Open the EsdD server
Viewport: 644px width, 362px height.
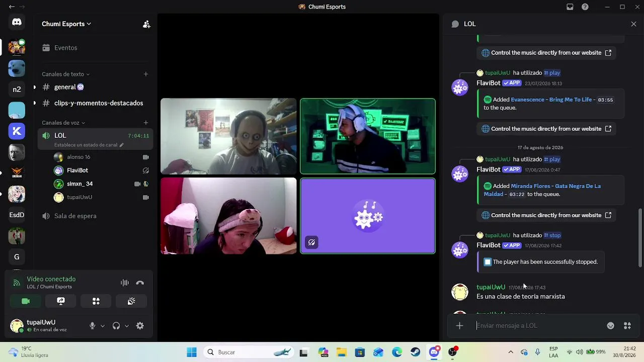17,215
